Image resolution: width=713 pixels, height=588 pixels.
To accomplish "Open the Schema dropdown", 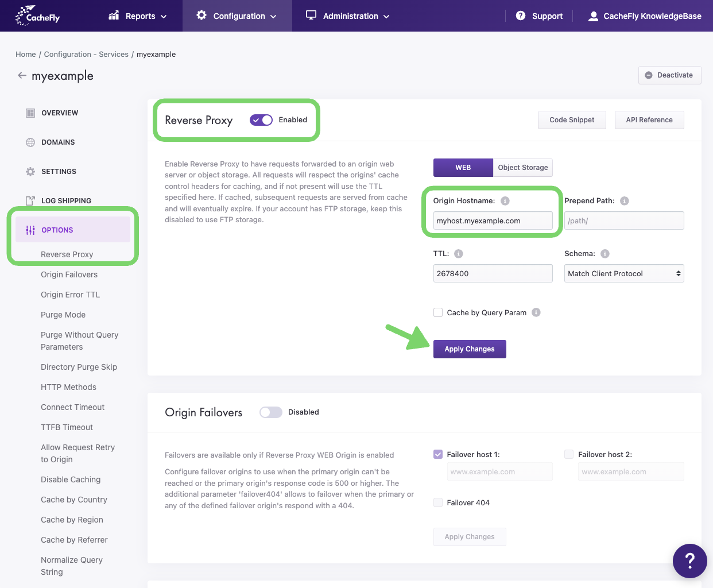I will coord(624,273).
